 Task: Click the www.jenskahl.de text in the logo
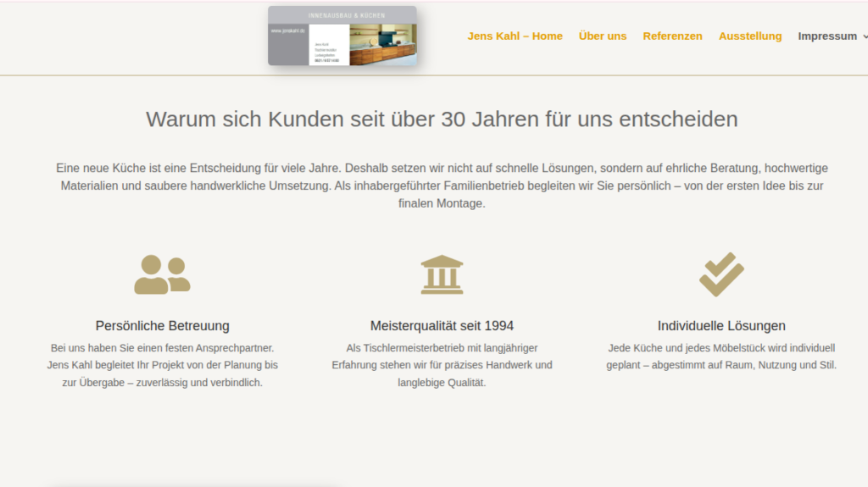287,31
